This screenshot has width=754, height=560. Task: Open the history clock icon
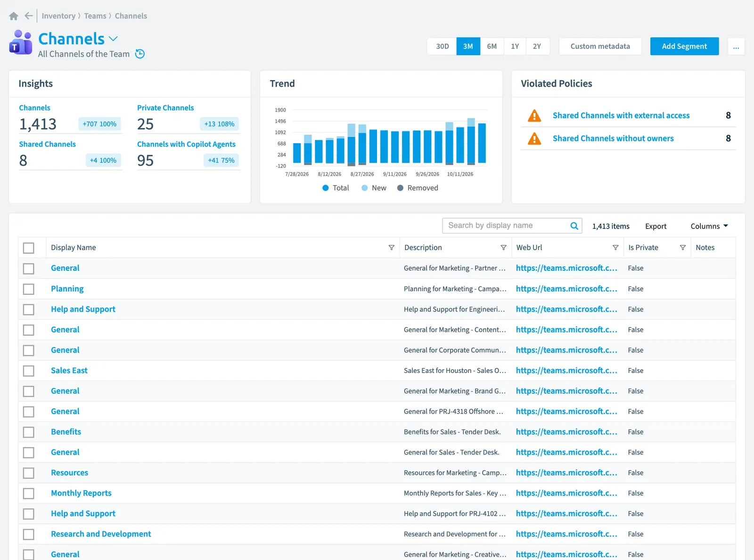[140, 54]
